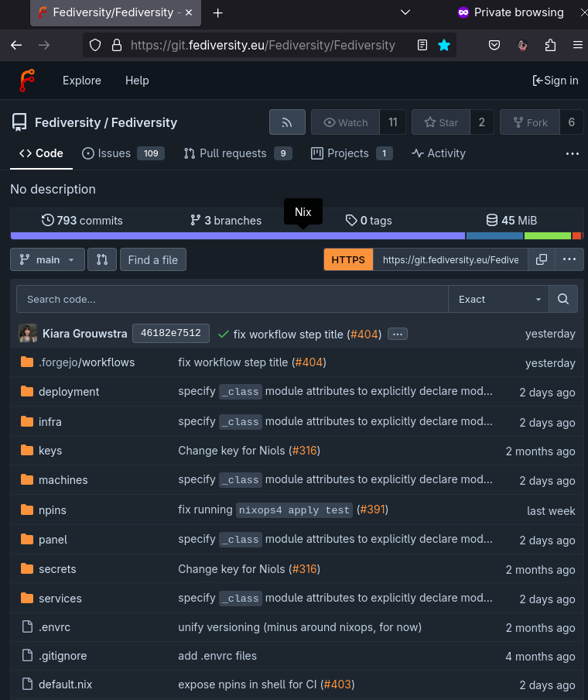Click the Find a file button
This screenshot has width=588, height=700.
pyautogui.click(x=153, y=259)
